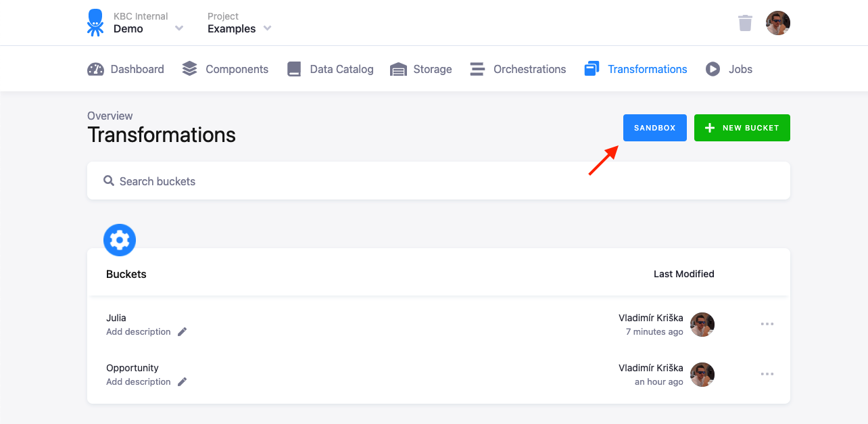Click the Last Modified column header

tap(684, 274)
